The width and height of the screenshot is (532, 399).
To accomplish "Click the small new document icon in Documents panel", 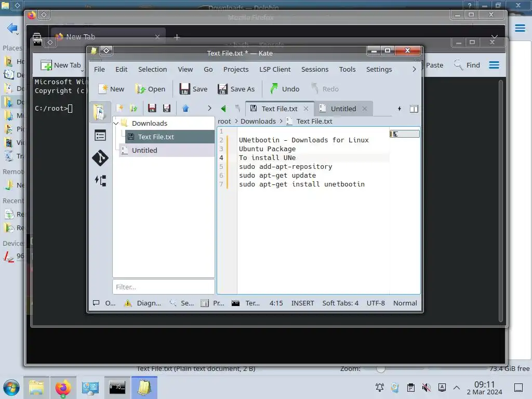I will (x=120, y=108).
